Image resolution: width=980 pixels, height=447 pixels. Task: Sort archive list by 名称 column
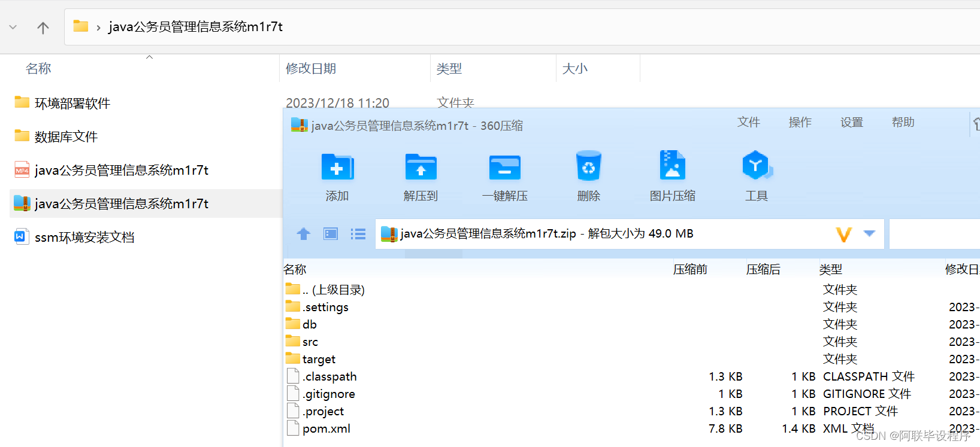tap(295, 269)
